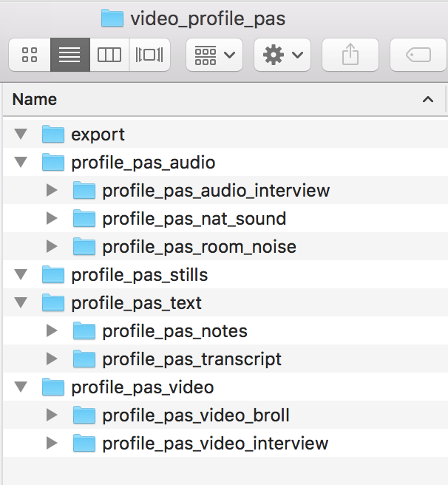Open the gear Action menu
This screenshot has width=448, height=485.
(x=282, y=55)
